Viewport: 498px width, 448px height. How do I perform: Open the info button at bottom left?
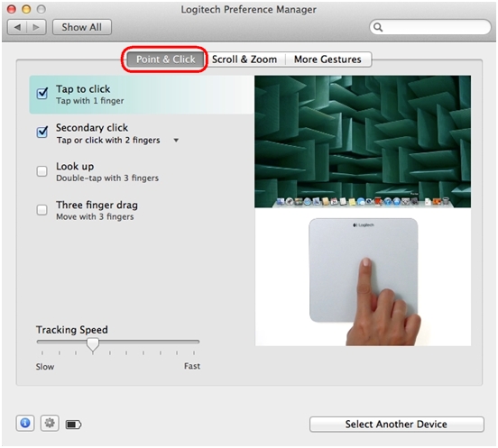(25, 424)
